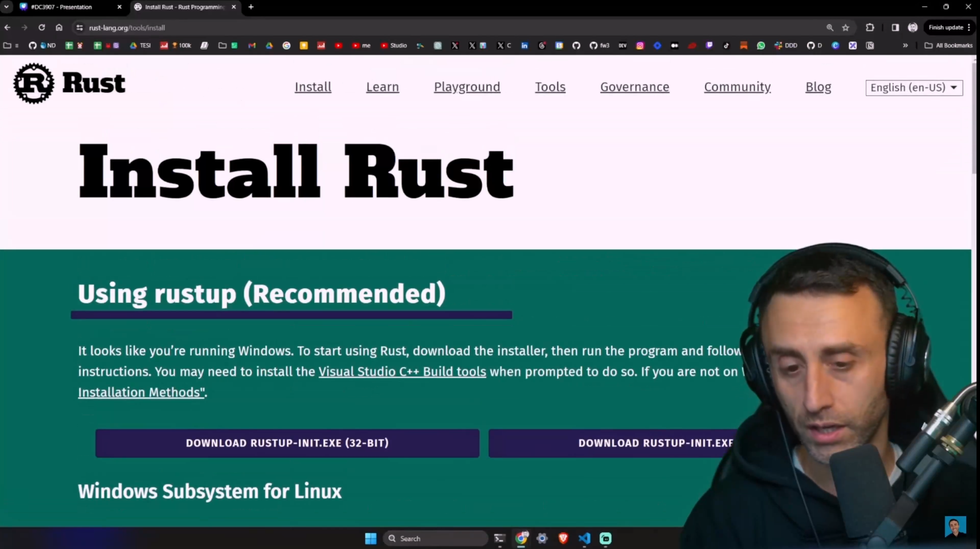Open the LinkedIn bookmark

[x=524, y=45]
